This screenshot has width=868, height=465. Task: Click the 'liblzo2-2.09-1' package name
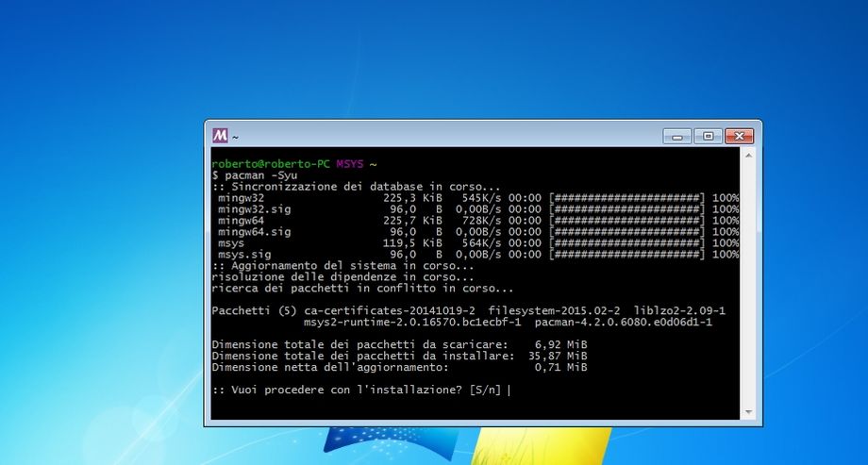click(679, 310)
